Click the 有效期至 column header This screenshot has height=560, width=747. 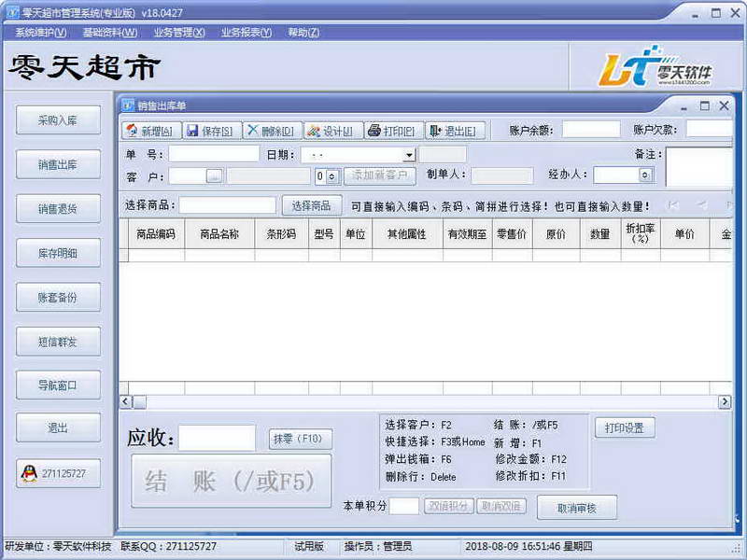(468, 234)
